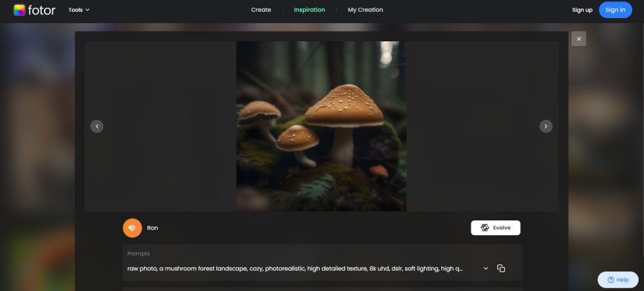The image size is (644, 291).
Task: Click the mushroom forest image
Action: [321, 126]
